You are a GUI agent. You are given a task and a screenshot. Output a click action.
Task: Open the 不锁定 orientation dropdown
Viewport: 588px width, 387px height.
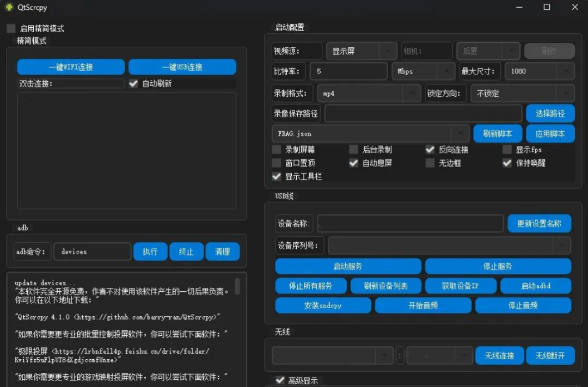tap(522, 94)
